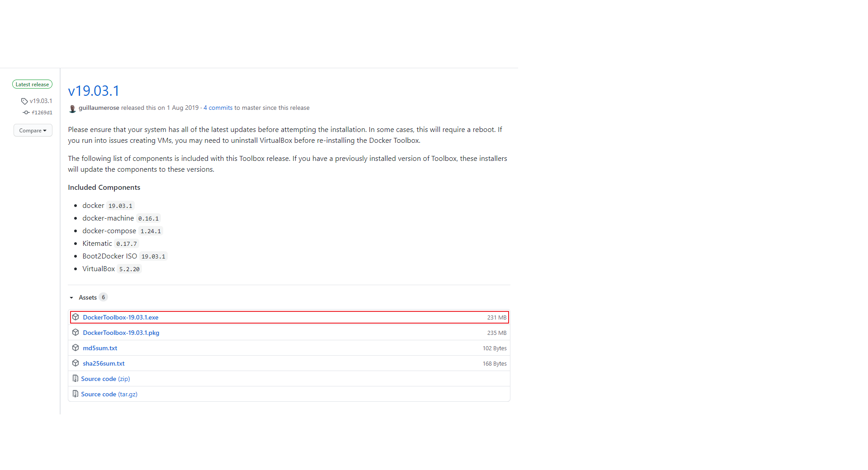Click the file icon beside Source code (zip)
Screen dimensions: 868x470
coord(75,378)
